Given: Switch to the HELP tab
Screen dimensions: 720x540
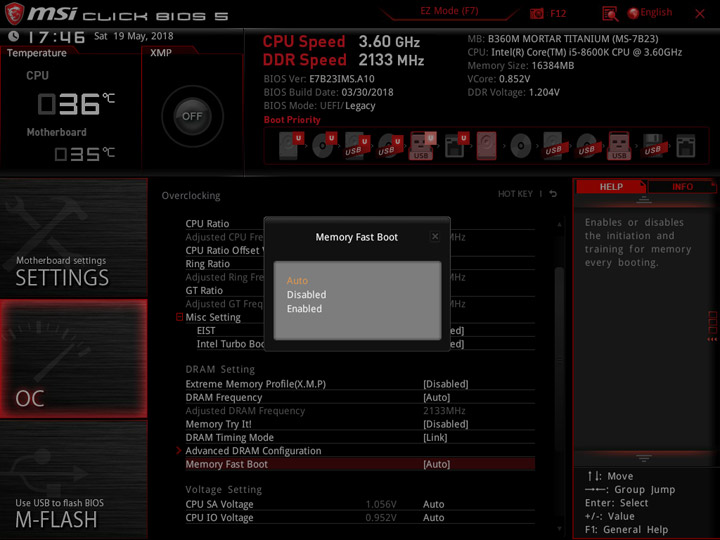Looking at the screenshot, I should click(x=611, y=186).
